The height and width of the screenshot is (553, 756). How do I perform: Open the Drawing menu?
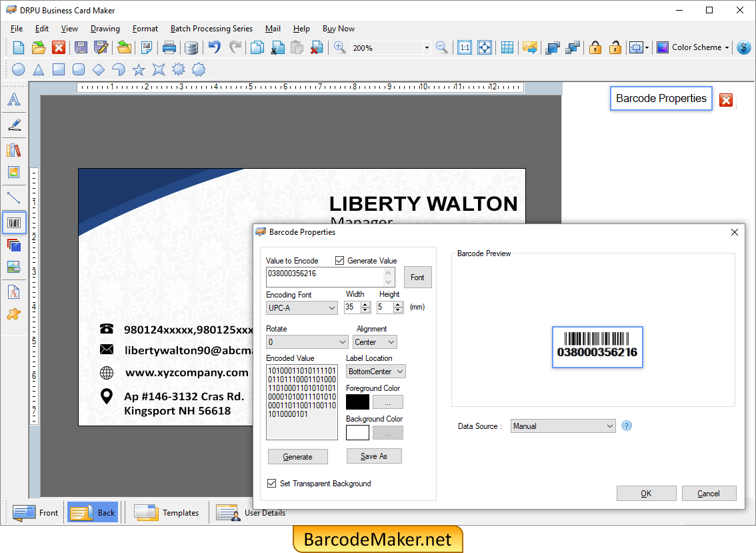105,29
